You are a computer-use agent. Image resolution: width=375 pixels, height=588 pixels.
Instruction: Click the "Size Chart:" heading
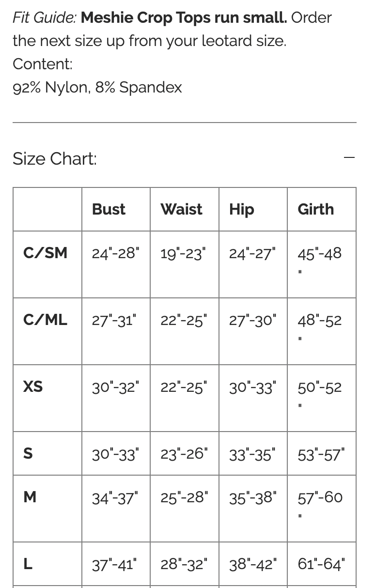coord(55,158)
